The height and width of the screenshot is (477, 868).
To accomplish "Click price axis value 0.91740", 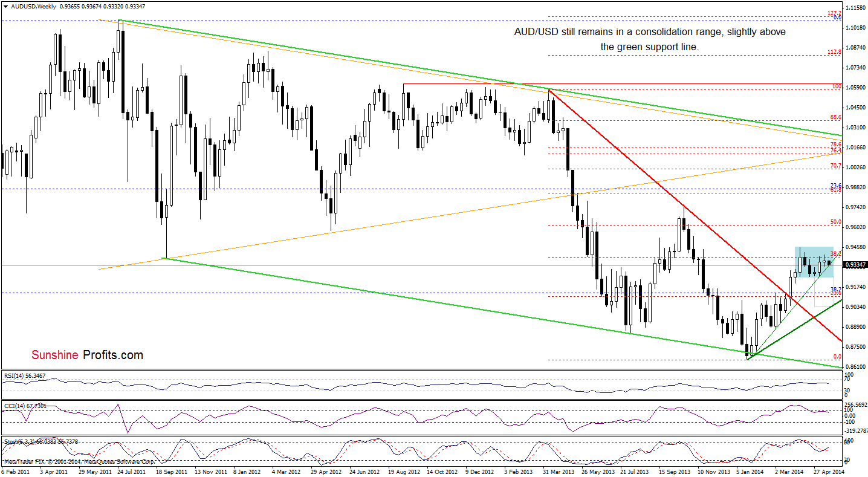I will (x=855, y=287).
